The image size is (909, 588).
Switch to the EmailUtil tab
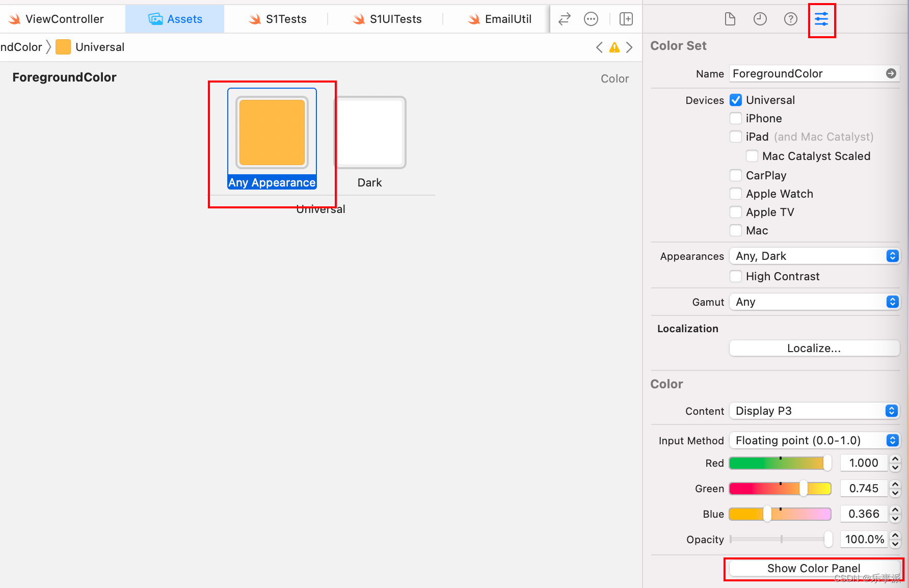pos(500,19)
